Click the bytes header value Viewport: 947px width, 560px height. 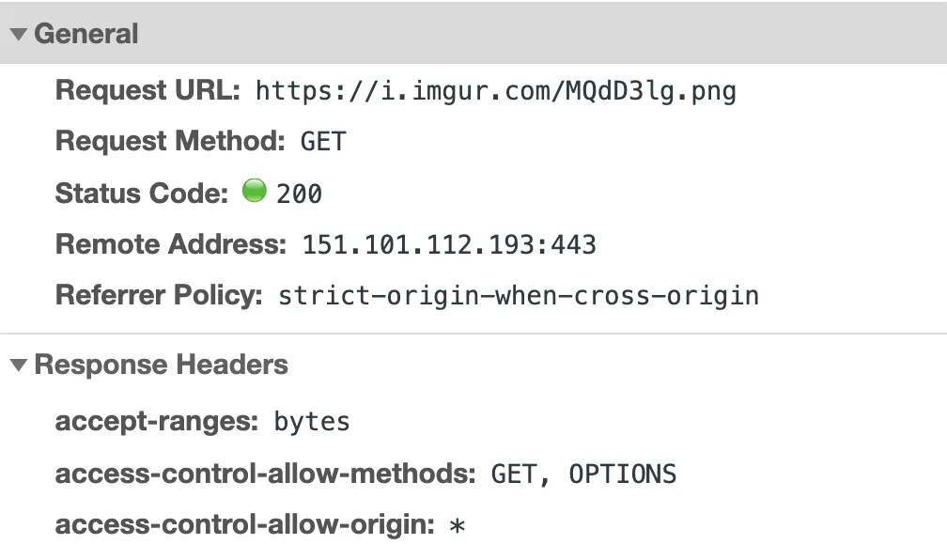point(312,422)
